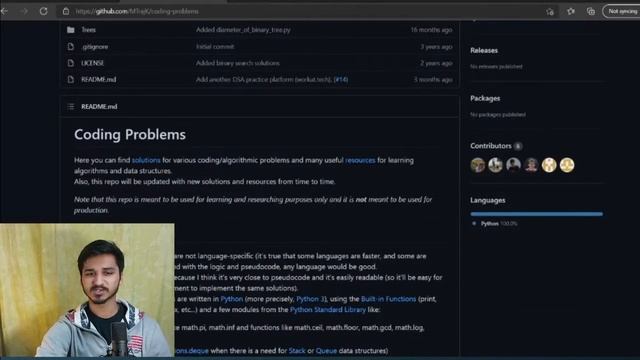This screenshot has height=360, width=640.
Task: Click the .gitignore file icon
Action: pos(71,47)
